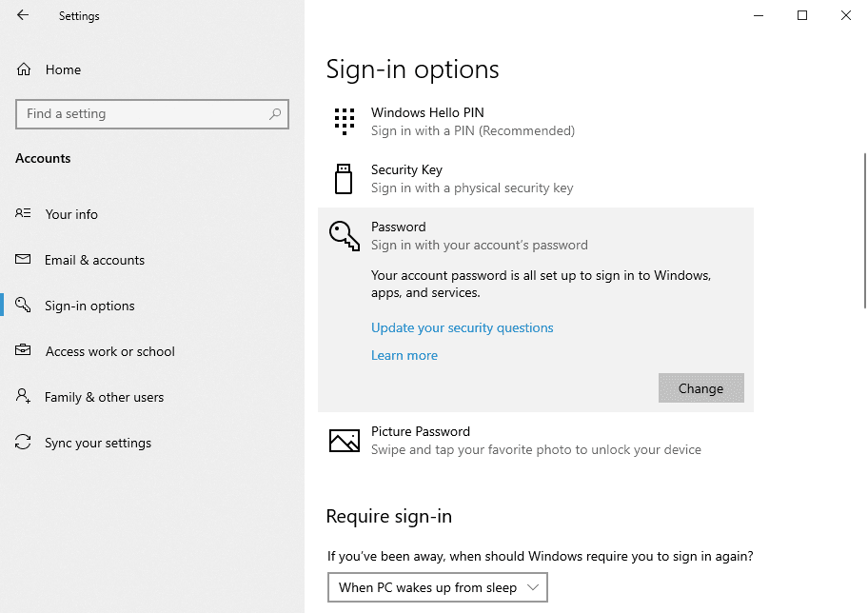This screenshot has width=868, height=613.
Task: Click the Change password button
Action: tap(700, 388)
